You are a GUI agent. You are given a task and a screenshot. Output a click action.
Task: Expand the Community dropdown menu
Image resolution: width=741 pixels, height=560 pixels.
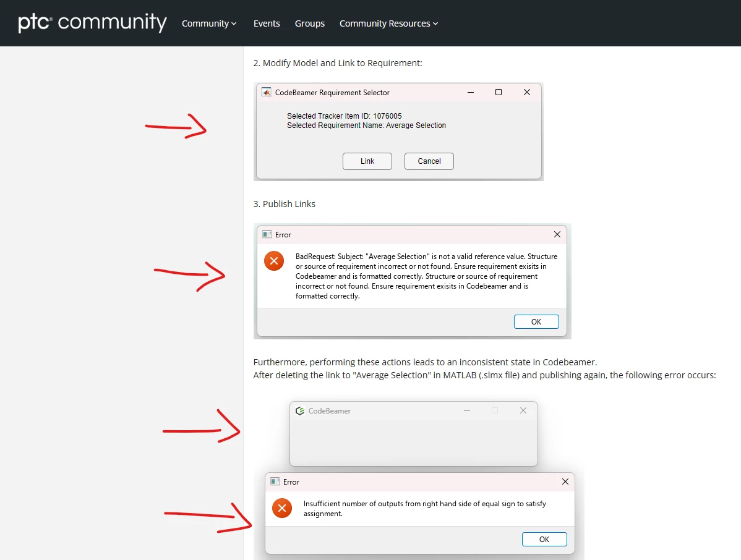click(x=209, y=23)
